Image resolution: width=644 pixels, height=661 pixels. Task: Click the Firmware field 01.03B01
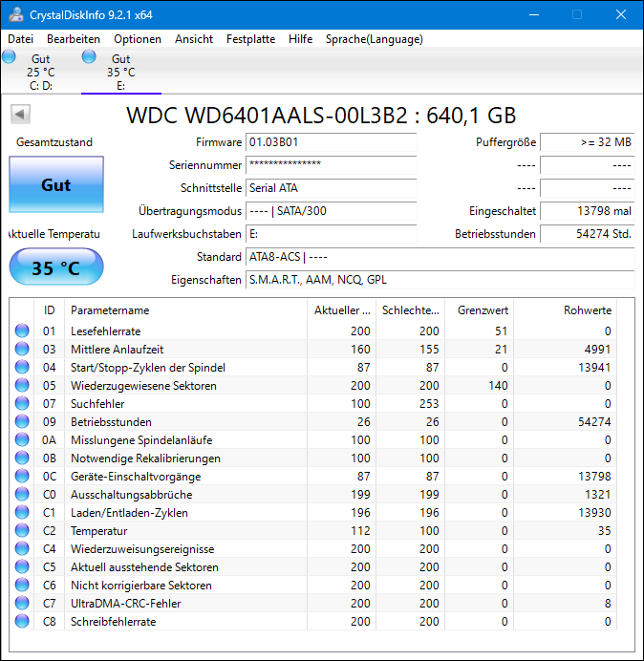click(x=331, y=142)
